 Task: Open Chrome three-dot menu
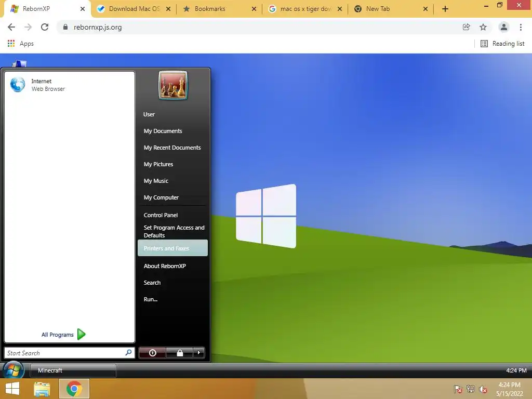[x=521, y=27]
